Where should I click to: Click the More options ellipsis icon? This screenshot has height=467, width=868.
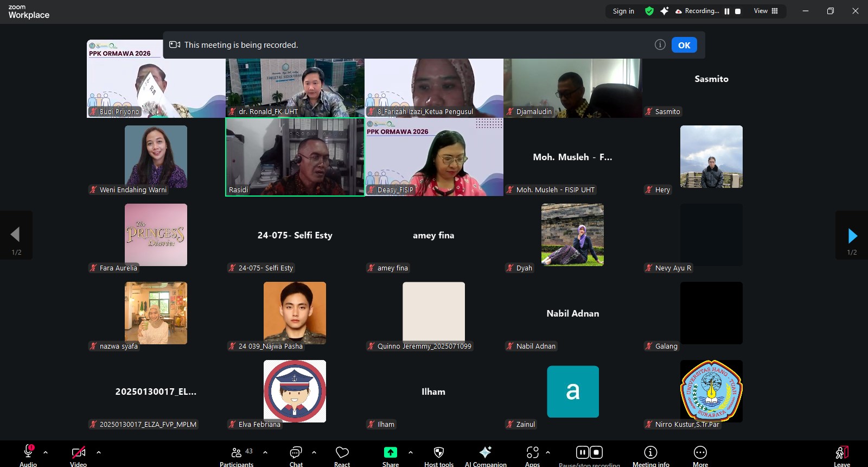700,453
